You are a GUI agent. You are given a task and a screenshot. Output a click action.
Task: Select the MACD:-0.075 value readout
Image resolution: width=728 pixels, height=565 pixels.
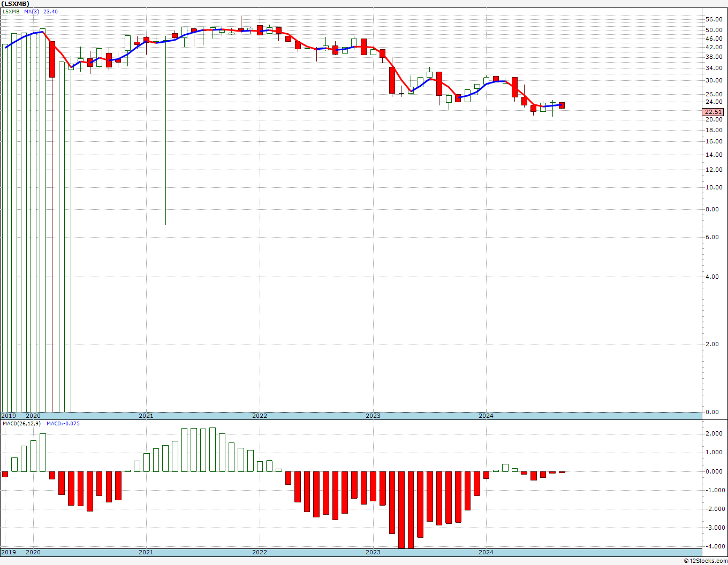pyautogui.click(x=63, y=424)
